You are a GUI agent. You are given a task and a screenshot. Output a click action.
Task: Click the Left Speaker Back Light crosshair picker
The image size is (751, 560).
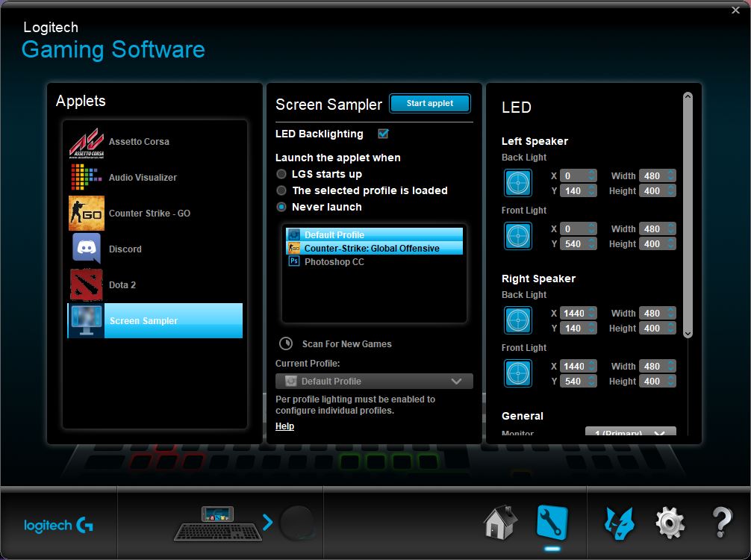pyautogui.click(x=518, y=183)
